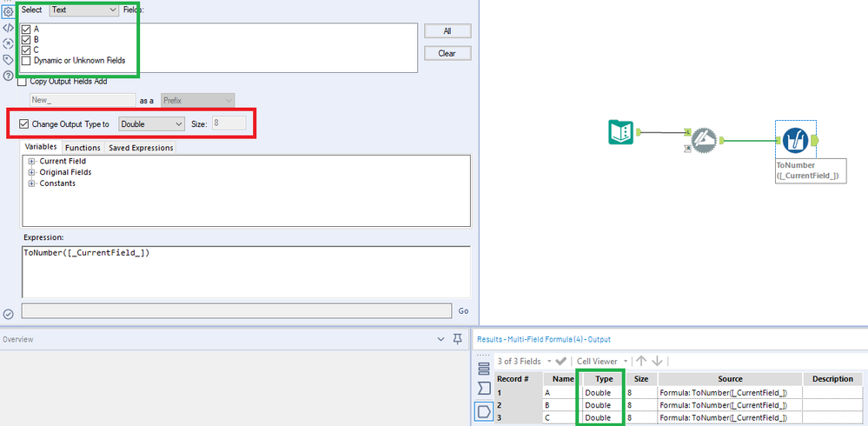Click into the Expression editor box
Screen dimensions: 868x426
[247, 272]
